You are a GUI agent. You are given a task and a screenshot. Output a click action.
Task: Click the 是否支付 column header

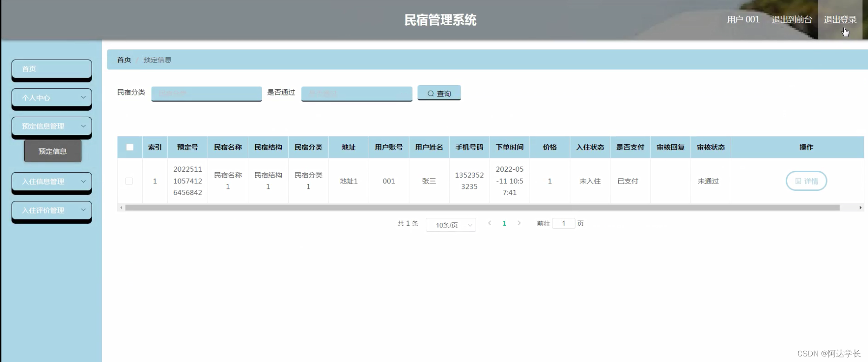630,147
